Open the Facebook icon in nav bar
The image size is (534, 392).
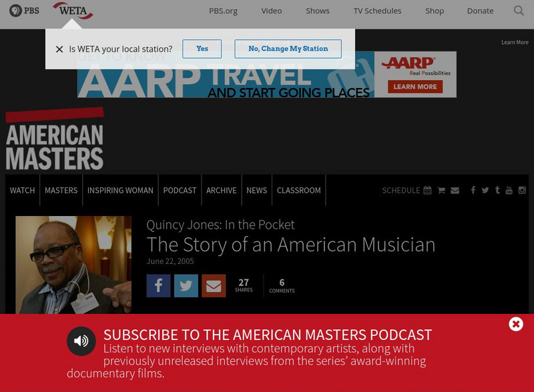(x=473, y=190)
